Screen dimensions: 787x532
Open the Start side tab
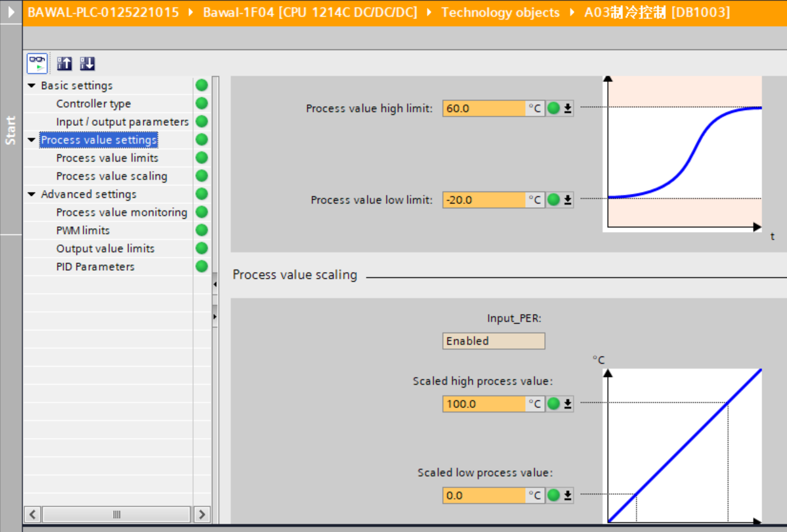coord(11,130)
